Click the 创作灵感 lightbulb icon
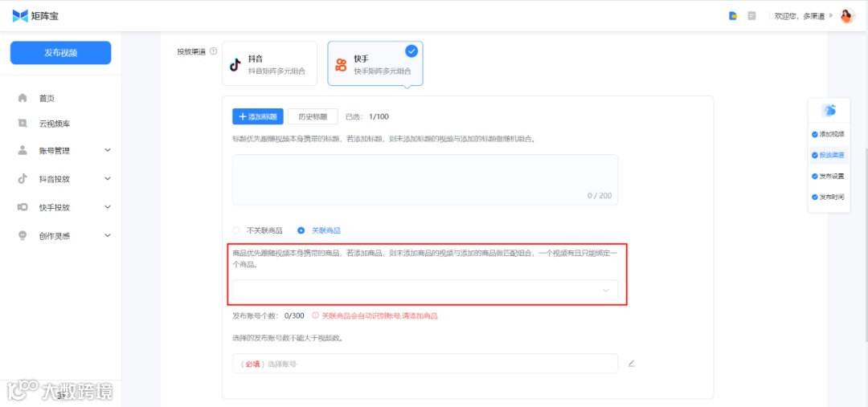Viewport: 868px width, 407px height. 23,235
